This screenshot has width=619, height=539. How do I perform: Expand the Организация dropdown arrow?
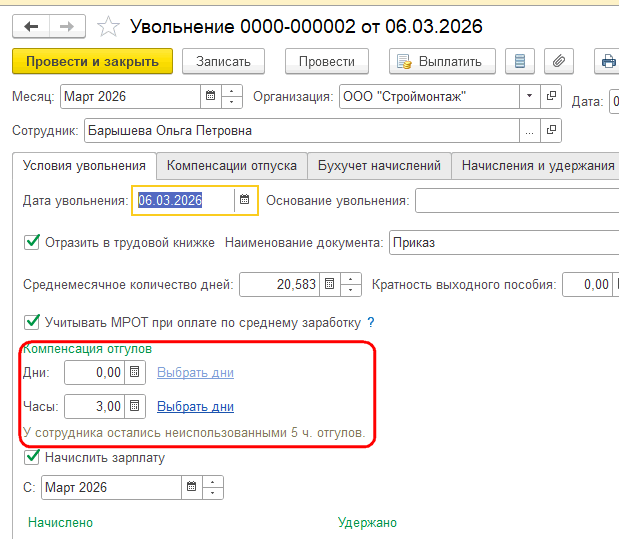pyautogui.click(x=530, y=96)
